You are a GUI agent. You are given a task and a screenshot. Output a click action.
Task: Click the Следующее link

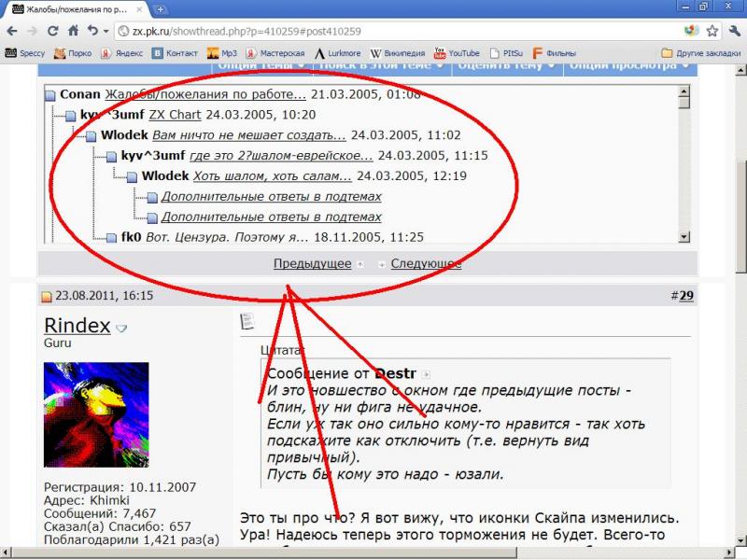(426, 263)
